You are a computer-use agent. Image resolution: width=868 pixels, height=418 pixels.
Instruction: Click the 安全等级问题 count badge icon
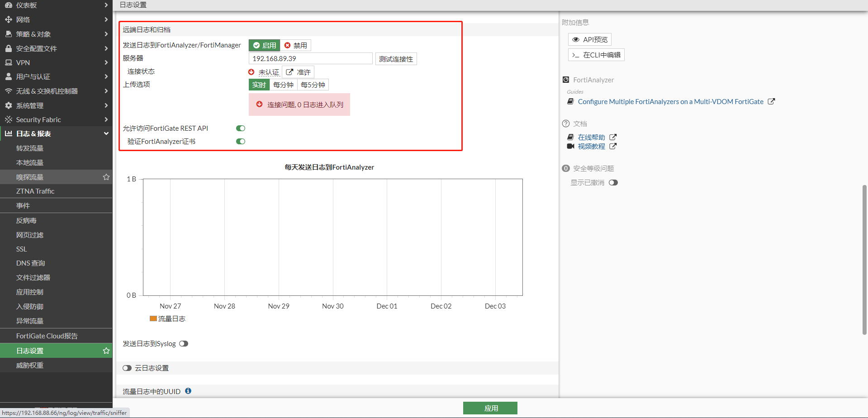coord(565,168)
